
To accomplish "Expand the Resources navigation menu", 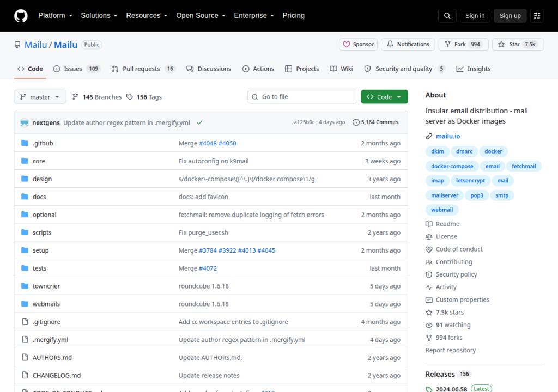I will pos(147,16).
